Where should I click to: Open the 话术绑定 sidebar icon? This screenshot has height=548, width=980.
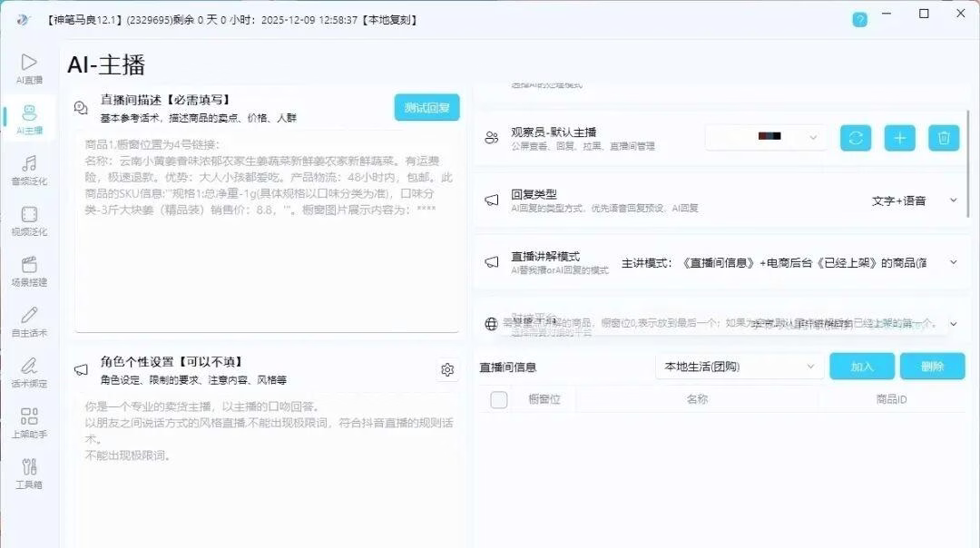[x=29, y=367]
